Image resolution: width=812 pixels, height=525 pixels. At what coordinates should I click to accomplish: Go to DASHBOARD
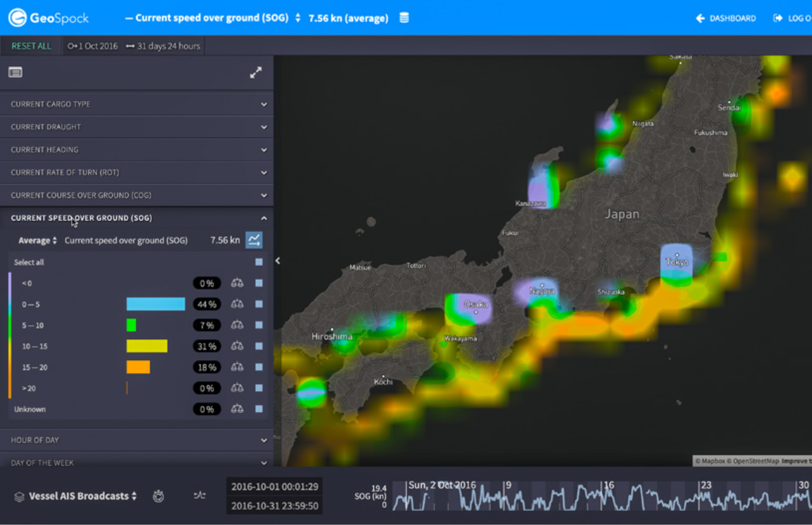click(x=726, y=18)
